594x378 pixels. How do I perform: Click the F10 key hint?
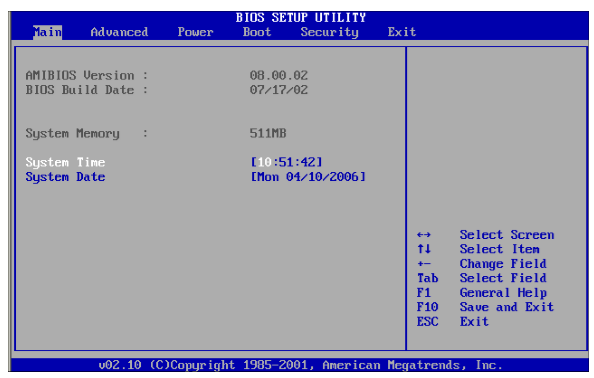click(x=427, y=307)
